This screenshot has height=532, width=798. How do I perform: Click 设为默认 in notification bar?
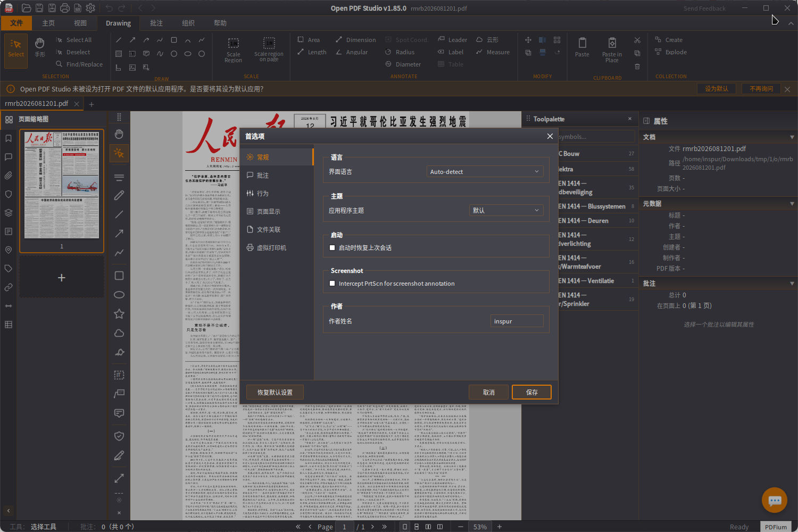tap(716, 89)
